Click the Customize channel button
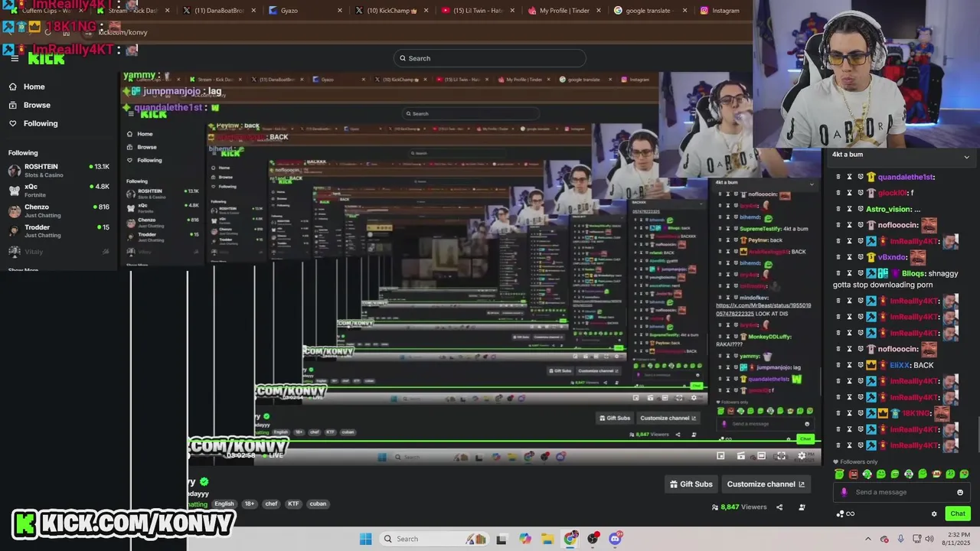Viewport: 980px width, 551px height. [766, 484]
